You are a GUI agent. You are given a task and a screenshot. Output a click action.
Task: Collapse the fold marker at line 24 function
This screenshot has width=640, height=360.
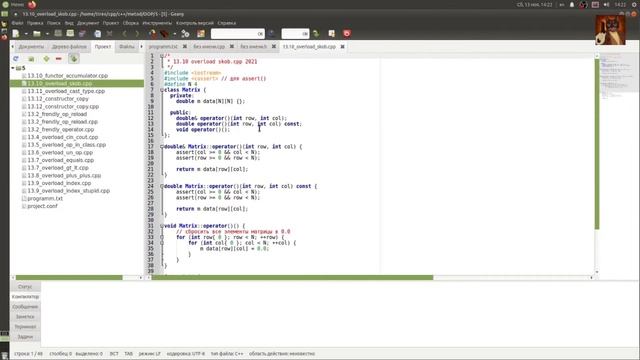[x=162, y=186]
